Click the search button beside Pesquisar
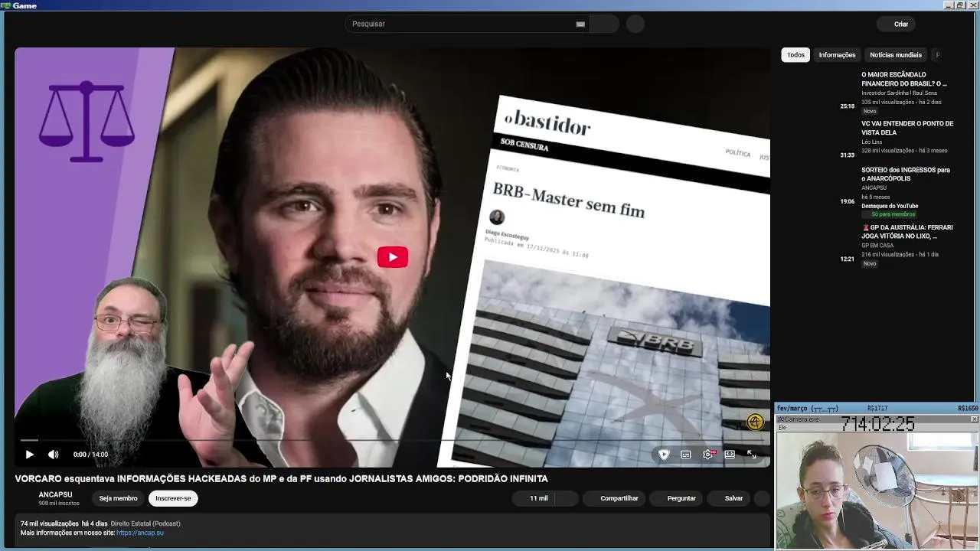 tap(604, 24)
